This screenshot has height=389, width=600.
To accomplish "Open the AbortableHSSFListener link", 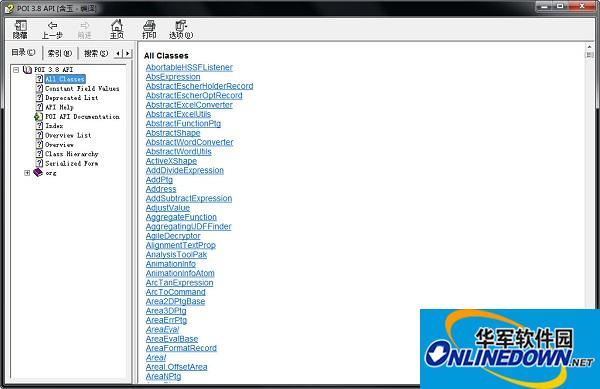I will (x=189, y=67).
